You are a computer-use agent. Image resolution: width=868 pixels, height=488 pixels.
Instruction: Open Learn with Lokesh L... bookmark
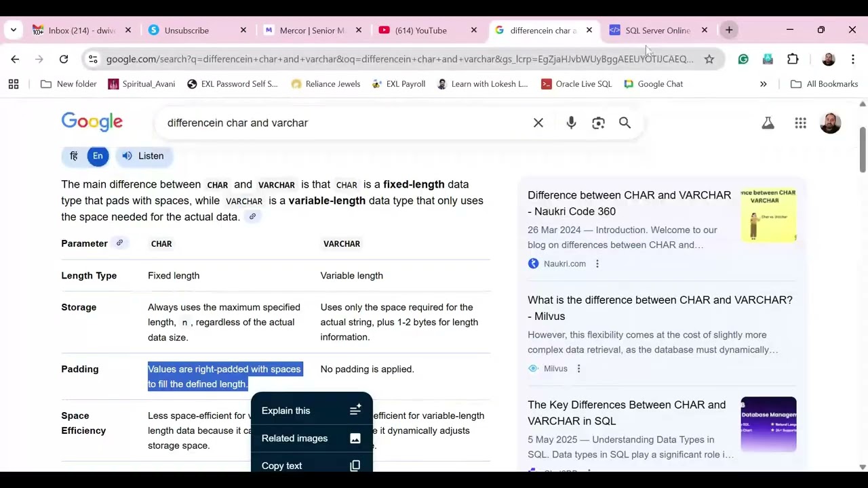click(x=482, y=84)
